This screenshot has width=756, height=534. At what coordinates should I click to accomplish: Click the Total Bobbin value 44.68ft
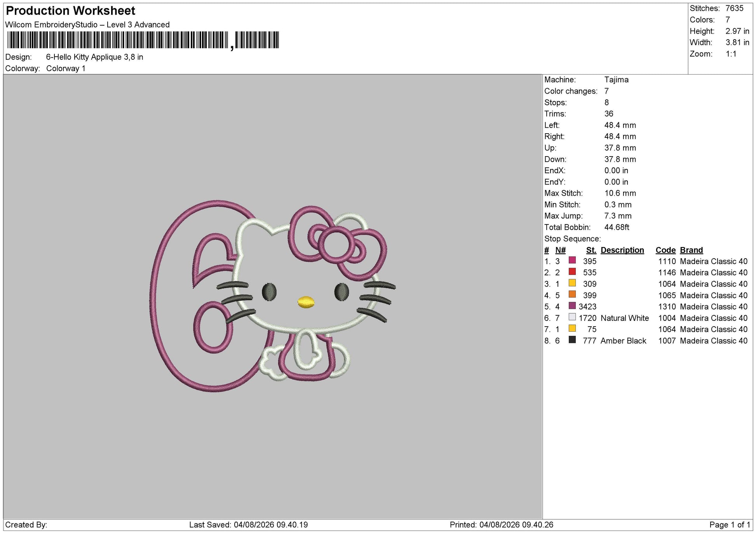[617, 227]
